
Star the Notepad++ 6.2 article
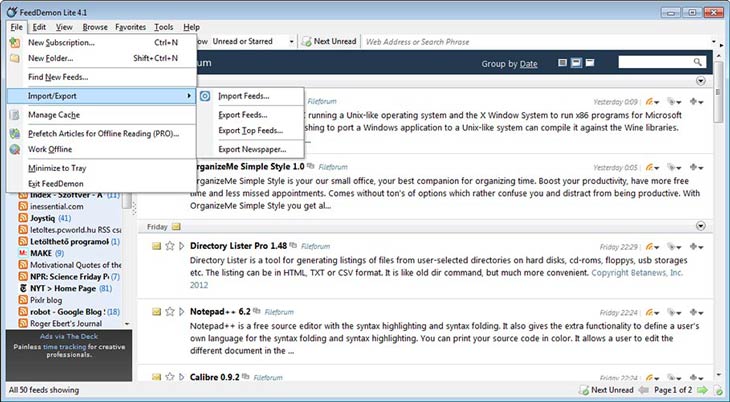pos(170,312)
